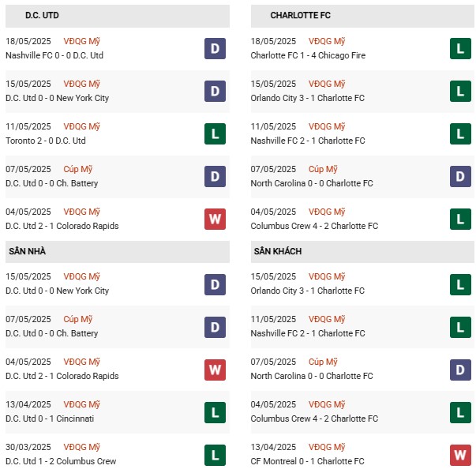Viewport: 476px width, 473px height.
Task: Open the Cúp Mỹ link dated 07/05/2025 in the top D.C. Utd section
Action: [x=77, y=169]
